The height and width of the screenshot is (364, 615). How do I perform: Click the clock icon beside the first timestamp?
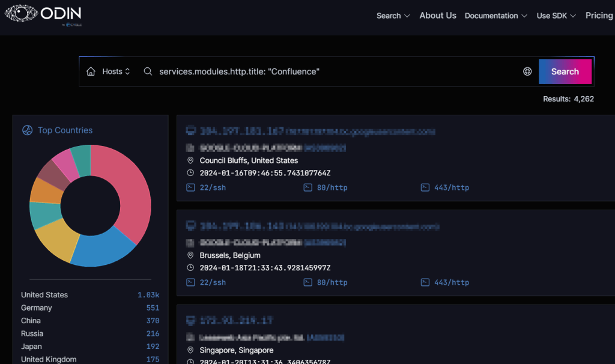[x=190, y=173]
